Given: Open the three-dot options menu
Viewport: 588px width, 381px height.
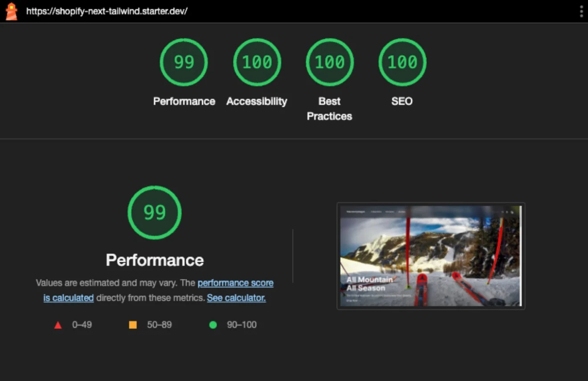Looking at the screenshot, I should click(581, 11).
